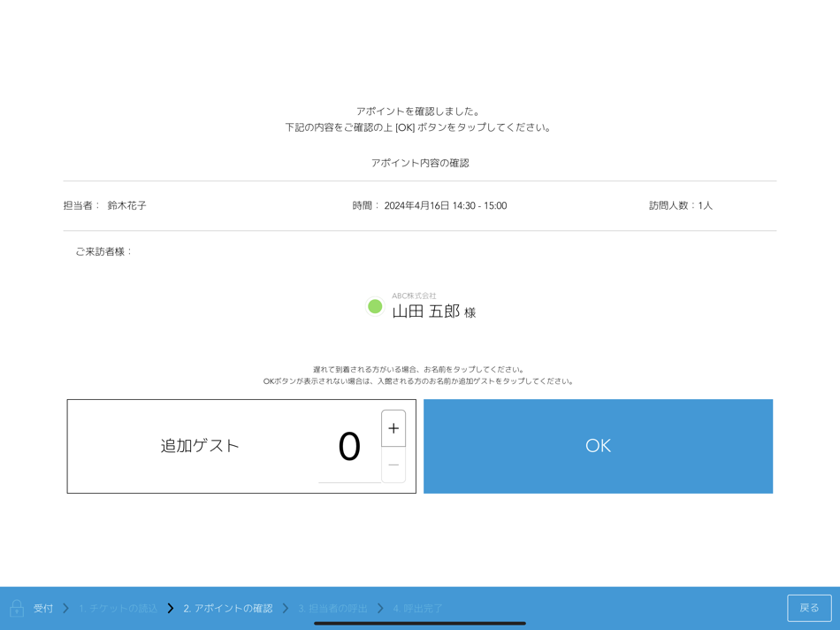Tap the appointment time 2024年4月16日 14:30 - 15:00
840x630 pixels.
click(445, 205)
